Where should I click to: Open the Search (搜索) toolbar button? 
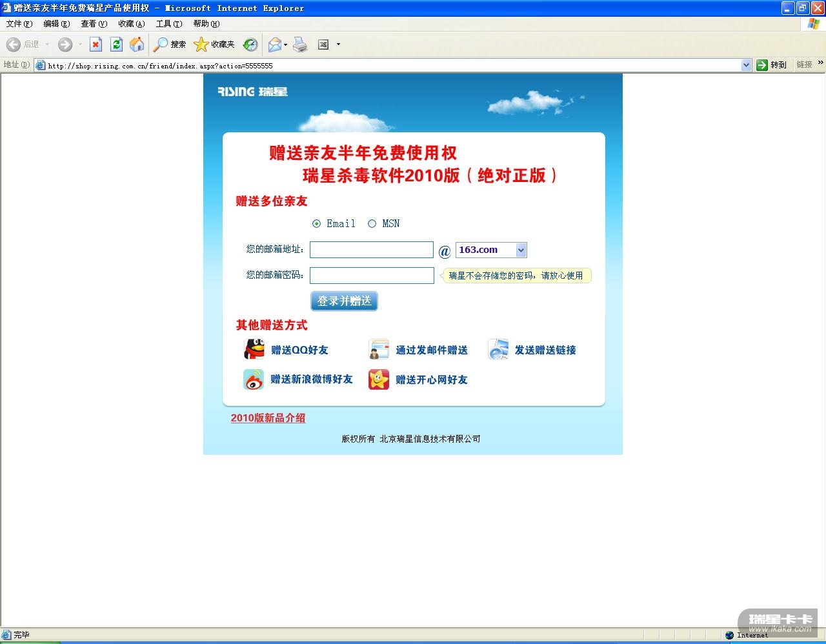click(170, 45)
